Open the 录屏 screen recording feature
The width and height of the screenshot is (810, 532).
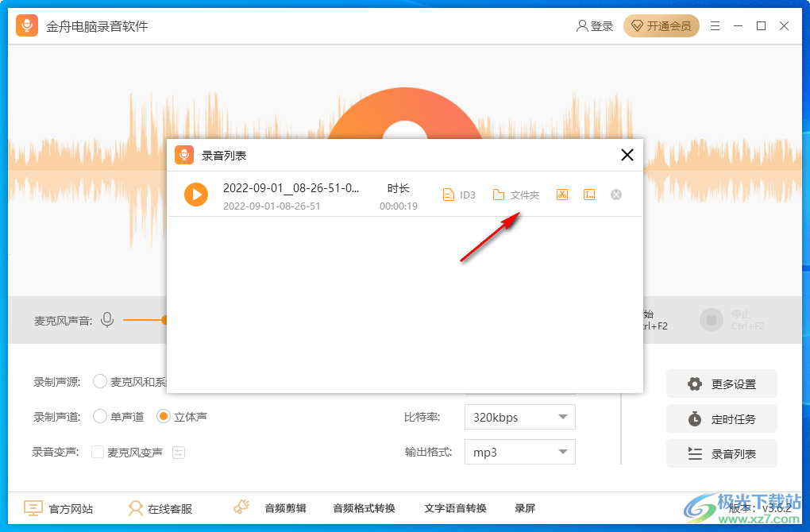(524, 508)
